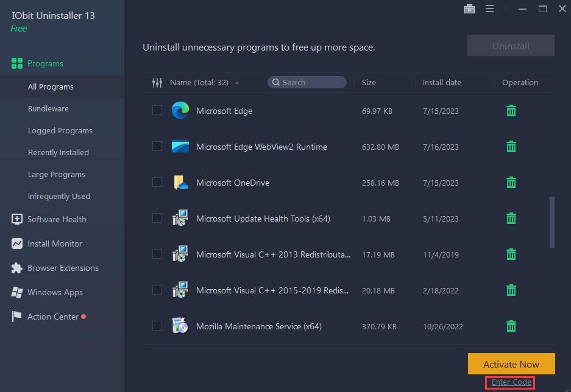This screenshot has width=571, height=392.
Task: Click the Microsoft Update Health Tools installer icon
Action: coord(180,218)
